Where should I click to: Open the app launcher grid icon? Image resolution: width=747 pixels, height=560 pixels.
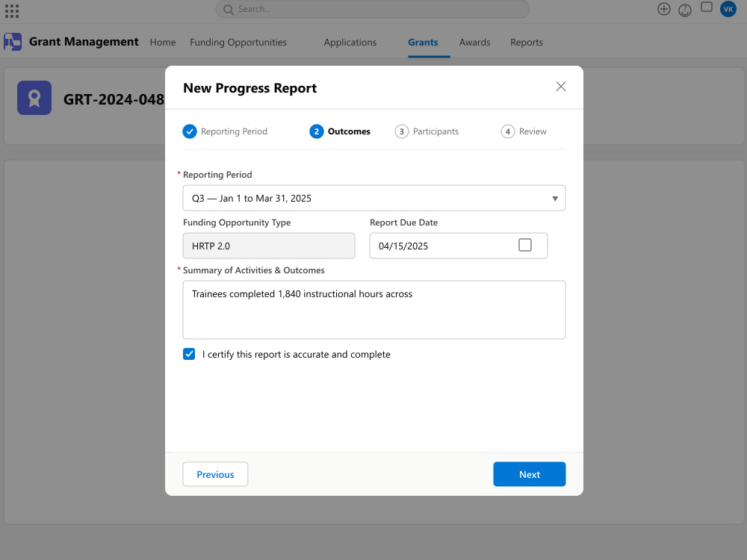(11, 11)
